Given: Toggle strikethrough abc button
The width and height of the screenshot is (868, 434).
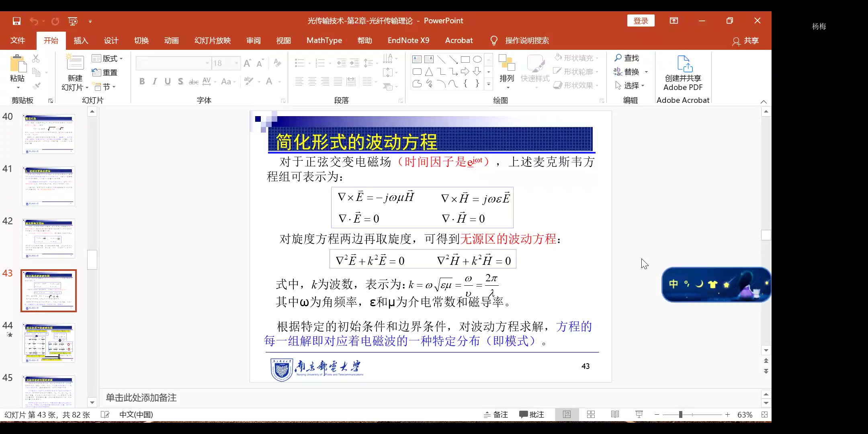Looking at the screenshot, I should click(x=194, y=82).
